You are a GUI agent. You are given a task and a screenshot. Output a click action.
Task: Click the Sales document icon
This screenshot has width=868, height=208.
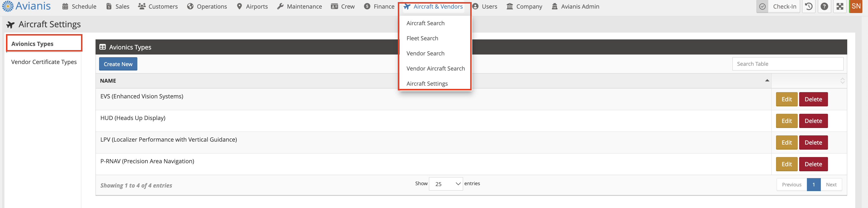coord(109,7)
